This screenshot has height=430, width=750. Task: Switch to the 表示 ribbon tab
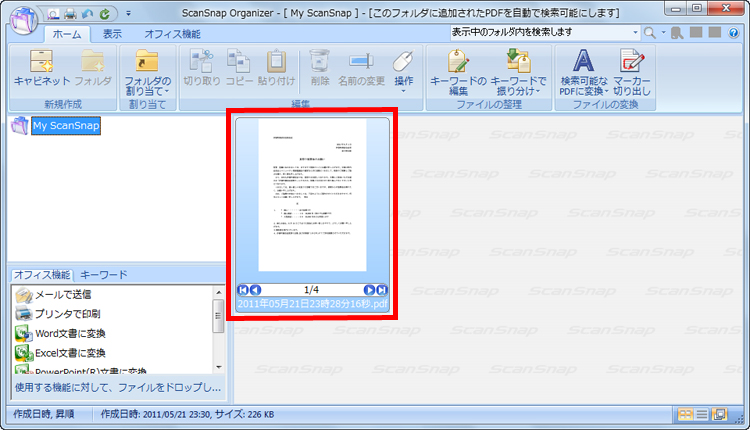pos(112,34)
